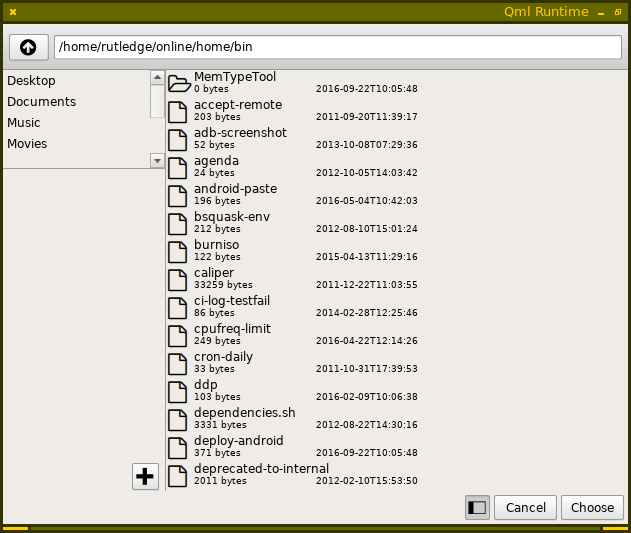Go to the Movies shortcut
This screenshot has height=533, width=631.
(x=27, y=144)
